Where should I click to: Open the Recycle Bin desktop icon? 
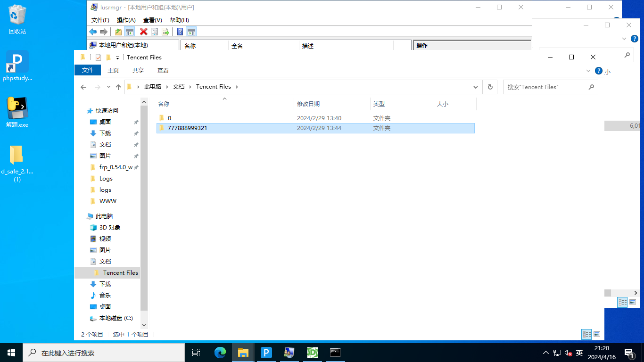point(17,19)
